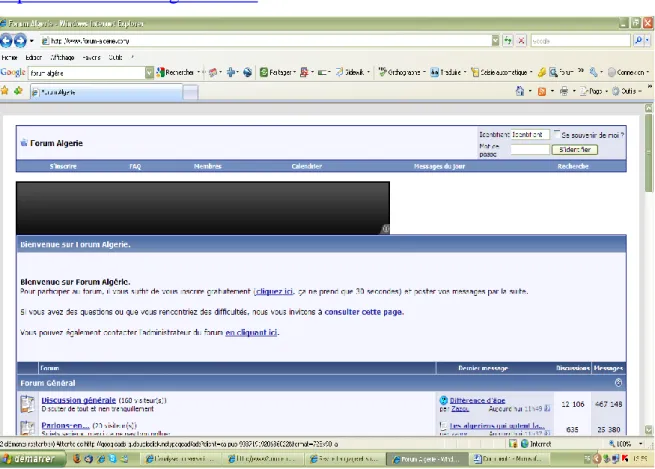Screen dimensions: 655x469
Task: Click in the browser address bar
Action: tap(266, 41)
